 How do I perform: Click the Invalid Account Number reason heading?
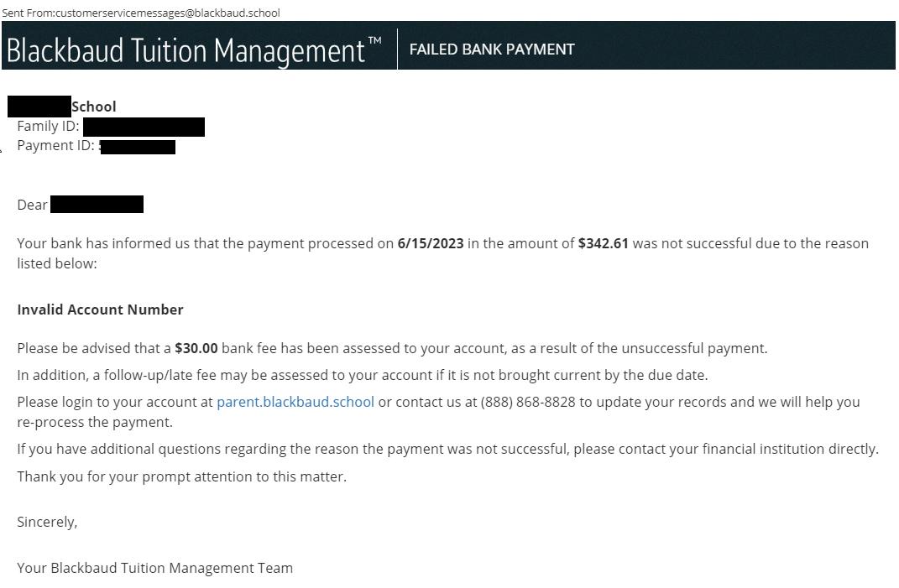tap(100, 310)
